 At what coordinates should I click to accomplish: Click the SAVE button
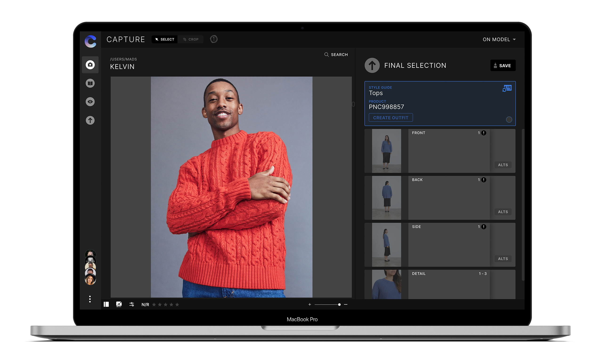point(503,65)
